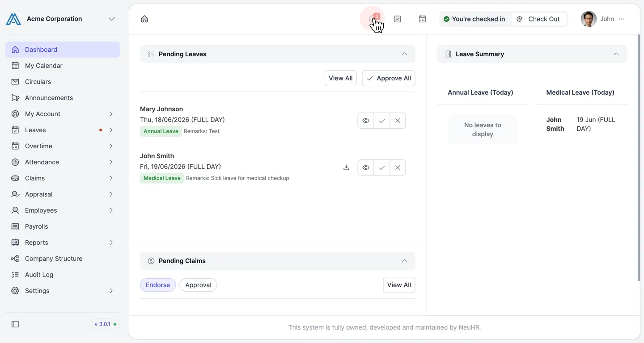View Mary Johnson's leave details
The width and height of the screenshot is (644, 343).
pos(366,121)
